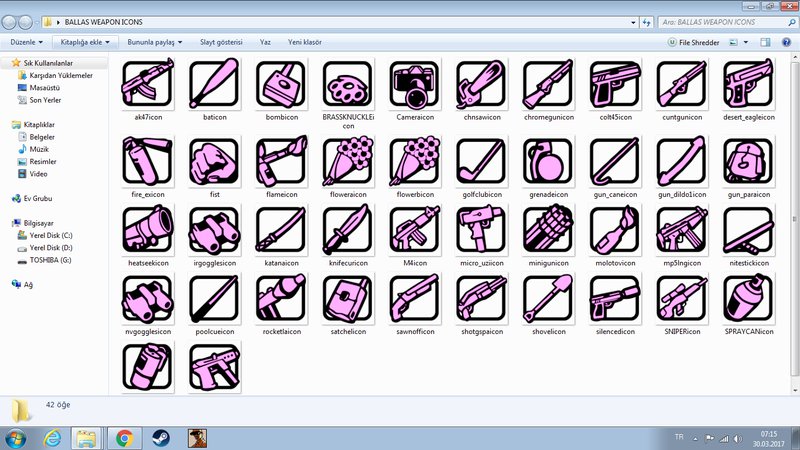800x450 pixels.
Task: Select the satchelicon image
Action: pos(348,298)
